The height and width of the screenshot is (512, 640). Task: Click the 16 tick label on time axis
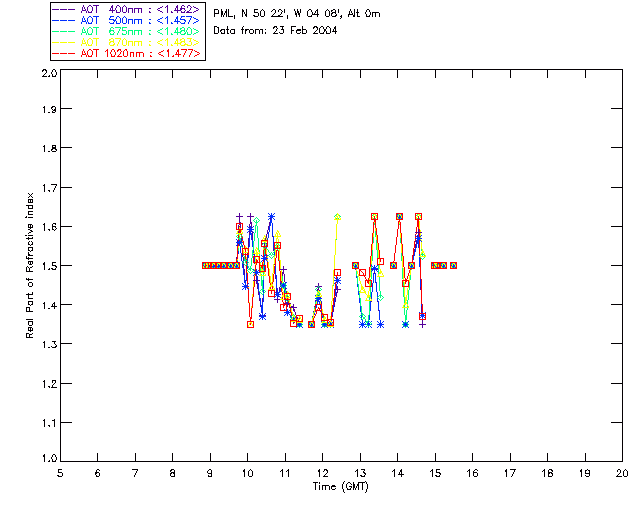472,472
